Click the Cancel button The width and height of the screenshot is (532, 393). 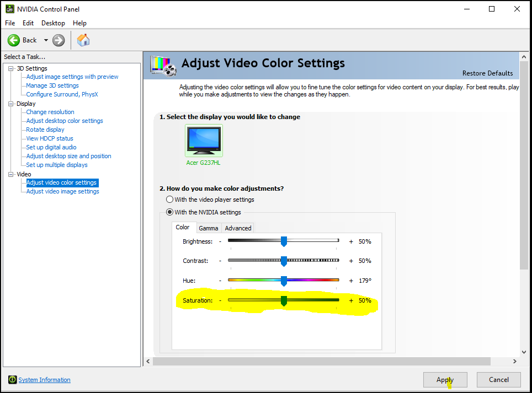(498, 380)
